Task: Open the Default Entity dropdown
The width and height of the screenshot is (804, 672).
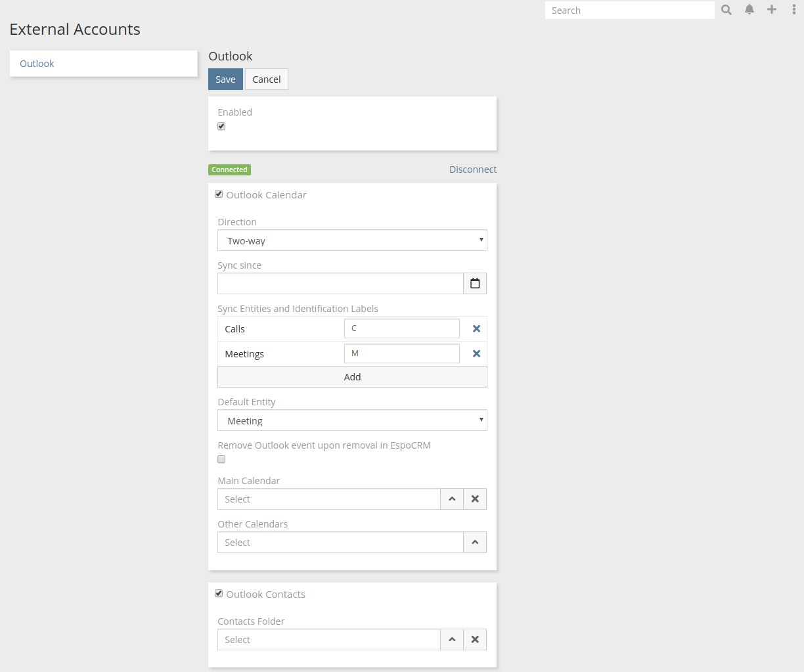Action: (352, 420)
